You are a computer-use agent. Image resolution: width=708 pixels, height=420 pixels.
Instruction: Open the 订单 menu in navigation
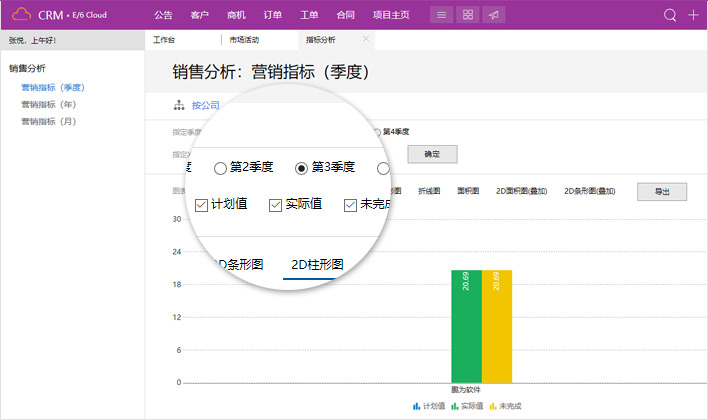click(272, 15)
